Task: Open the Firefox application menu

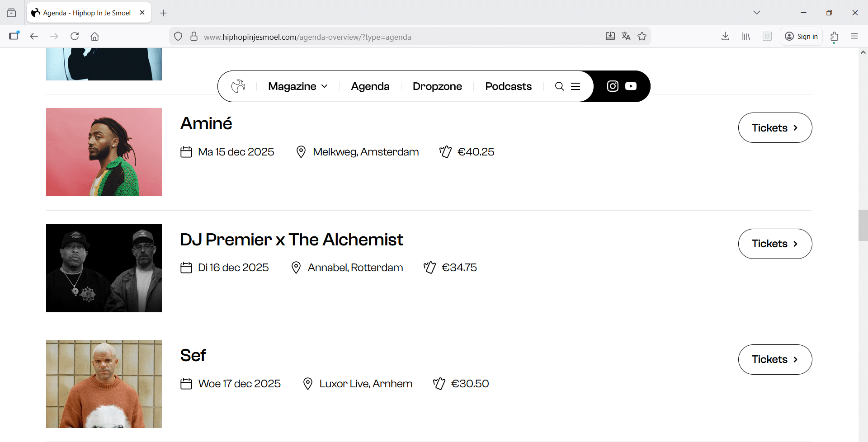Action: pos(854,36)
